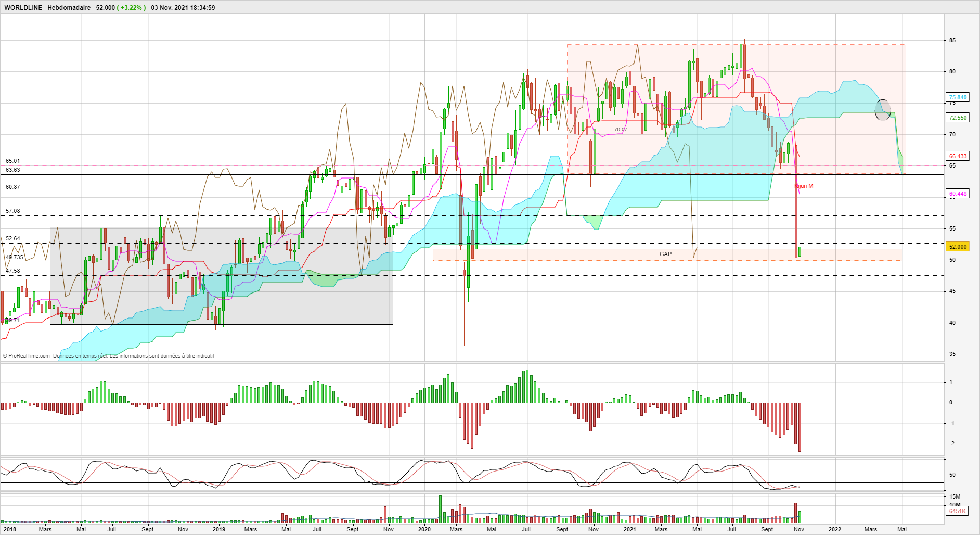Click the Hebdomadaire timeframe label

pos(69,8)
